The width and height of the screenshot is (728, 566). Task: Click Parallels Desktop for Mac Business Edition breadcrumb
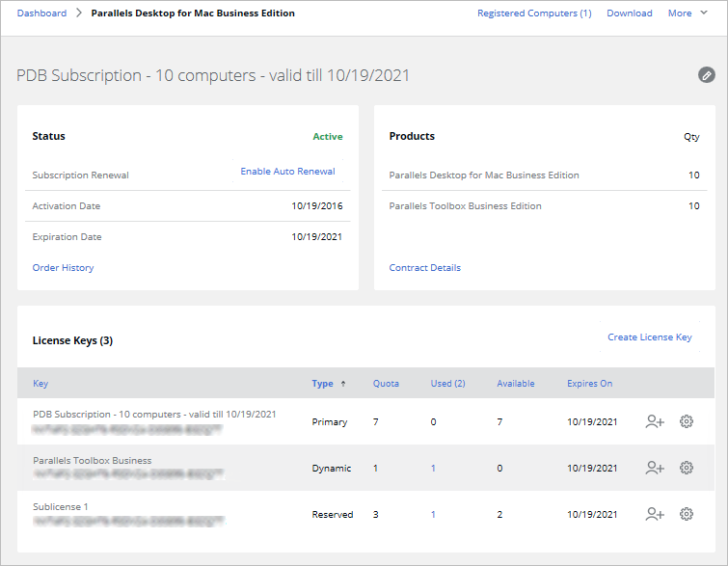pos(193,13)
